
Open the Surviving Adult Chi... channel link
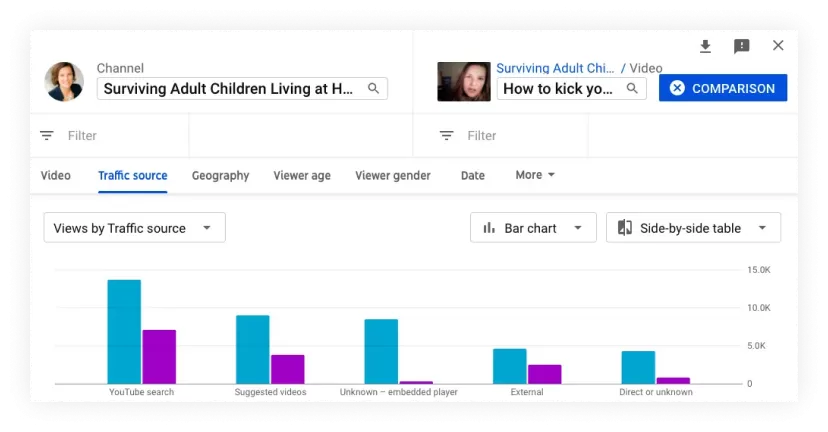(555, 68)
